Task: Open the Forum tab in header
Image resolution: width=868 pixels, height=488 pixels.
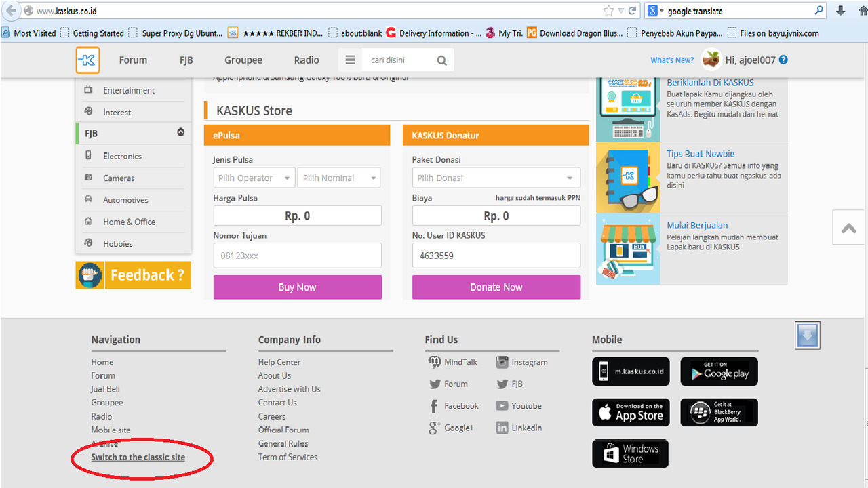Action: tap(133, 60)
